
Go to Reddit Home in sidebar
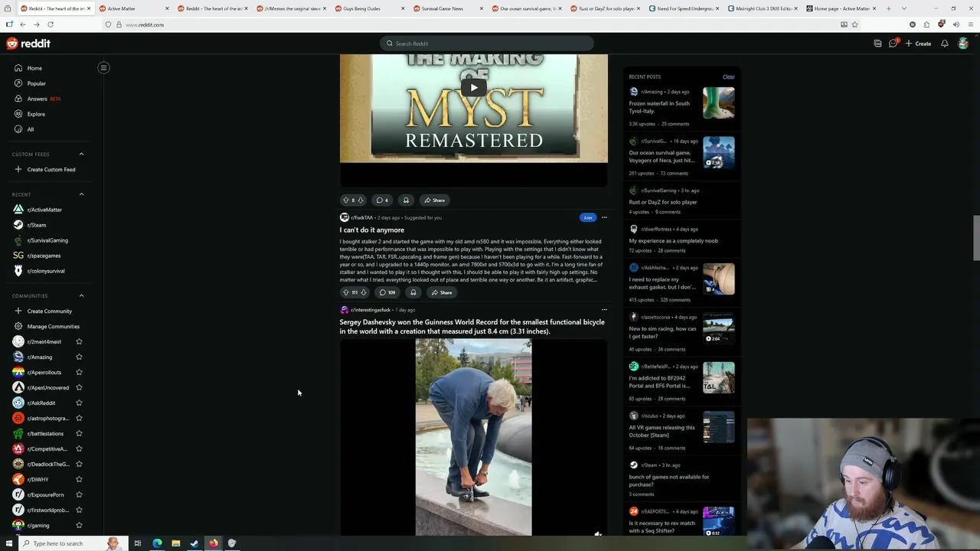coord(34,68)
